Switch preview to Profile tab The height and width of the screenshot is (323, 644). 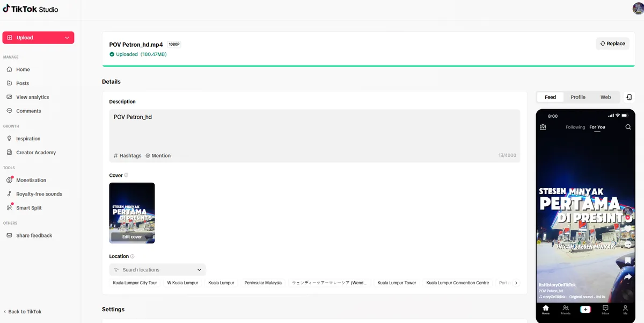578,97
